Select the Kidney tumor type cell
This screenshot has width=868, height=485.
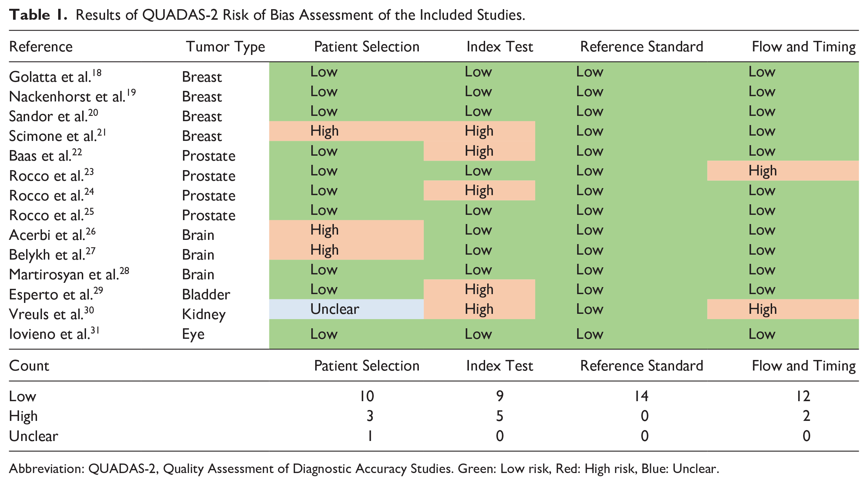(204, 314)
